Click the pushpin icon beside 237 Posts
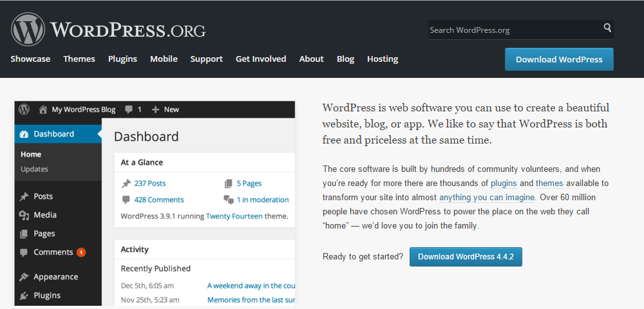This screenshot has height=309, width=644. [126, 183]
